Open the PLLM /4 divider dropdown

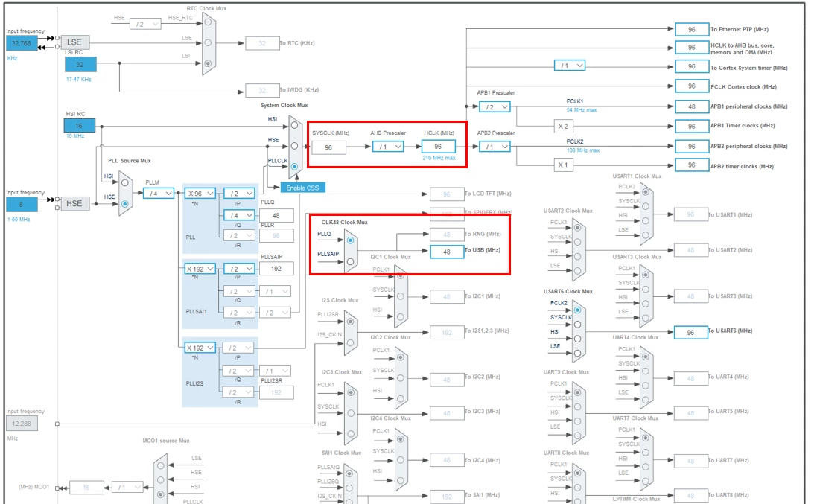[x=159, y=193]
